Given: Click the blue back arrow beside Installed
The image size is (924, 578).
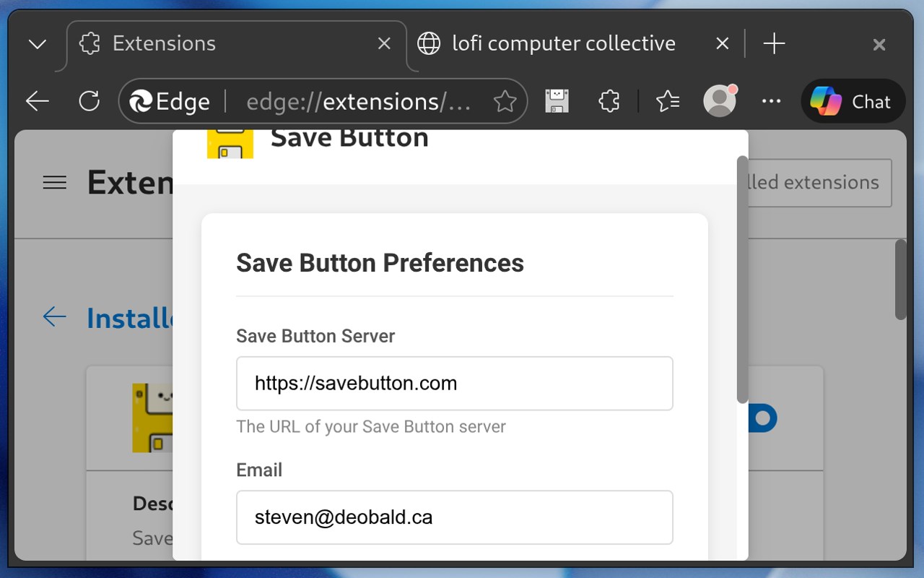Looking at the screenshot, I should click(x=55, y=316).
